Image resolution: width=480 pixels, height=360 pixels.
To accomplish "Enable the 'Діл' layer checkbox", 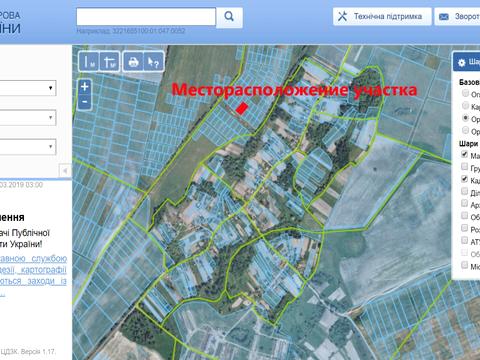I will pos(464,191).
